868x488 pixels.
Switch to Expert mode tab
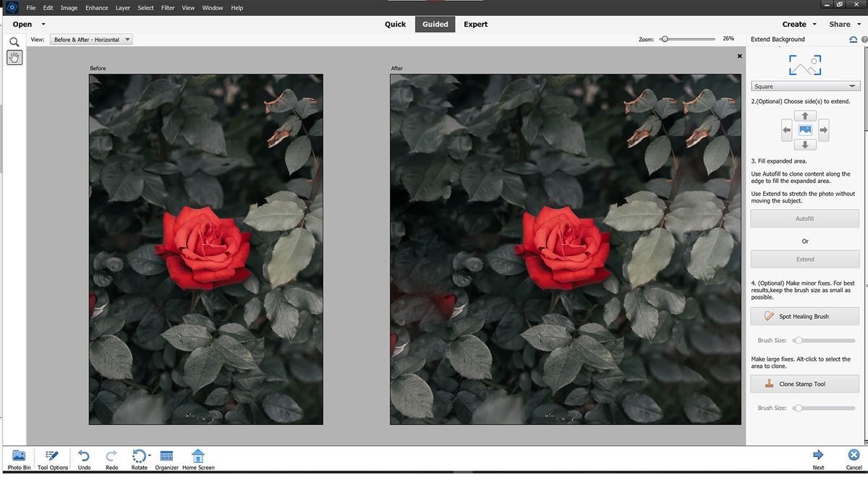coord(476,24)
